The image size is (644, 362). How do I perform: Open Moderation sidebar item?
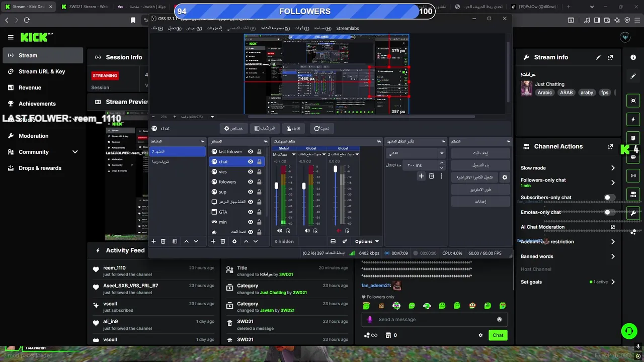tap(34, 136)
